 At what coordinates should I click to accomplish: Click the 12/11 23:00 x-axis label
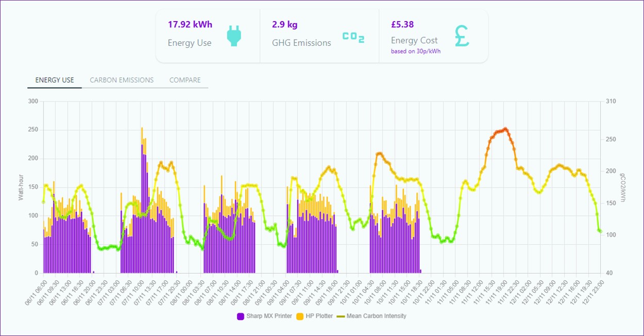[594, 293]
